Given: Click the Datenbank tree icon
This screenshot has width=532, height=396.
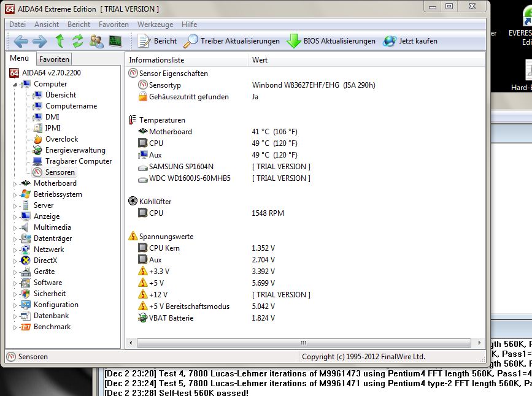Looking at the screenshot, I should coord(26,316).
